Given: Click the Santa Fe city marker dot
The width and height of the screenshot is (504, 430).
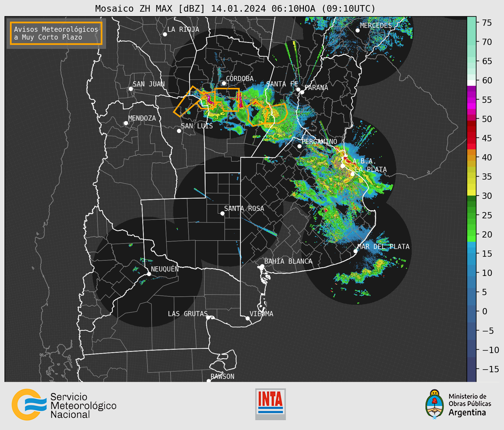Looking at the screenshot, I should coord(298,89).
